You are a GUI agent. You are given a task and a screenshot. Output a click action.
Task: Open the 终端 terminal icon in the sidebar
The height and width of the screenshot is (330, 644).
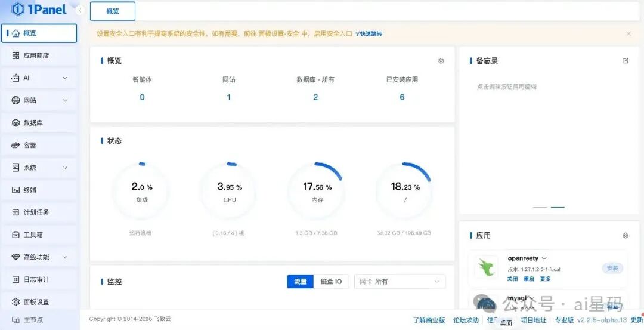(x=16, y=190)
